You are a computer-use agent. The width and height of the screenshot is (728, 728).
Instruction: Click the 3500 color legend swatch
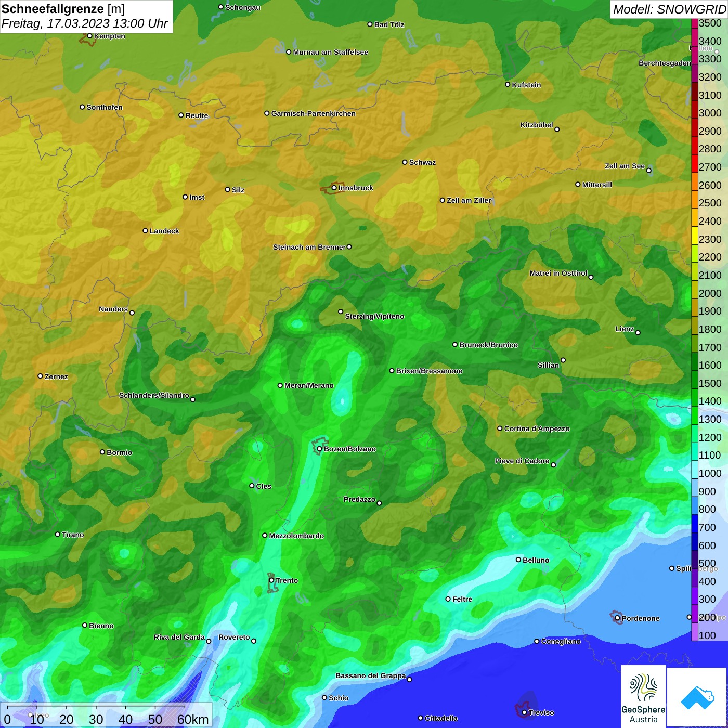[695, 23]
